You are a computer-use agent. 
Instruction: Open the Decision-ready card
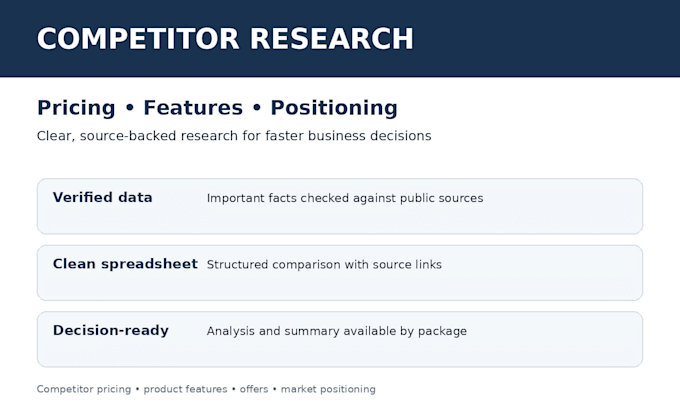pos(340,339)
